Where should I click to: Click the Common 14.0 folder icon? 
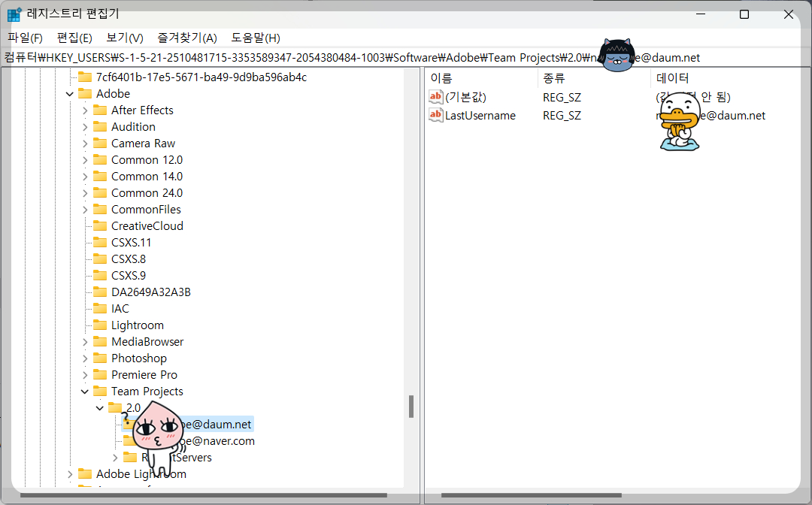tap(100, 177)
